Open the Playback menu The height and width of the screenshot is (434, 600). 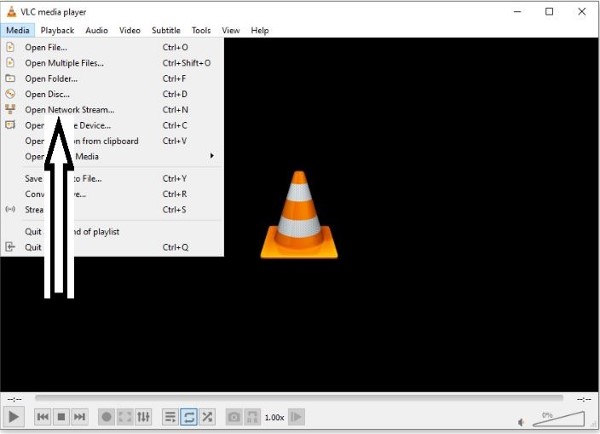pyautogui.click(x=57, y=30)
